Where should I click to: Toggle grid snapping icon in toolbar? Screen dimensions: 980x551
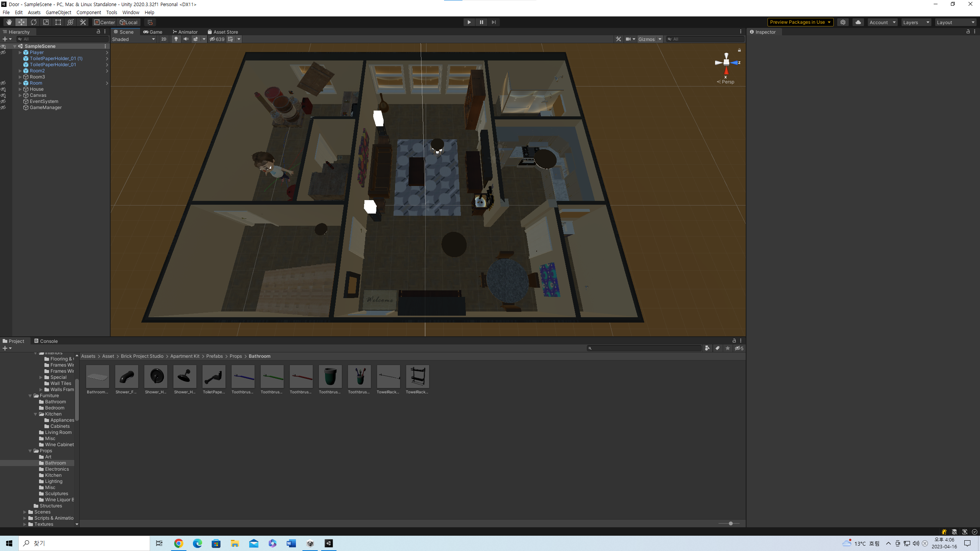(x=150, y=22)
